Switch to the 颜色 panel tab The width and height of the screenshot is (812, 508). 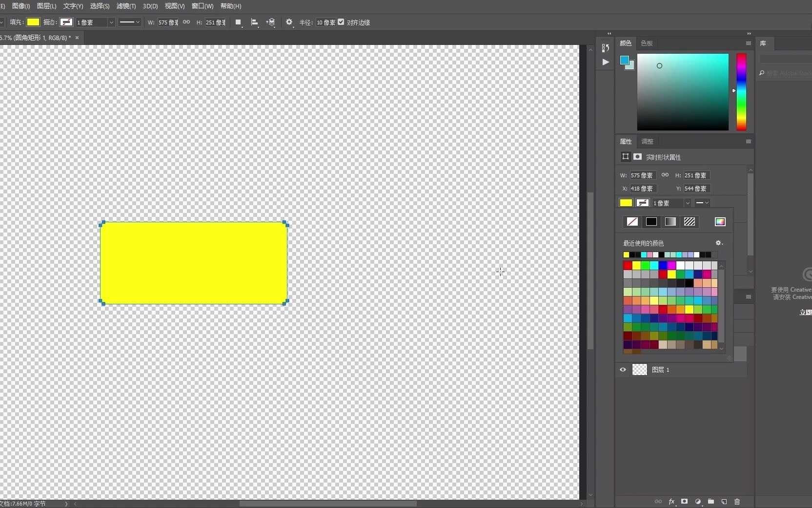(x=626, y=43)
